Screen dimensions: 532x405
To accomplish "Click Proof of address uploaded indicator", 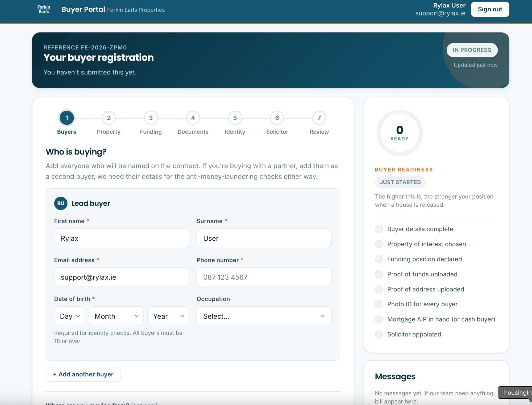I will pos(379,289).
